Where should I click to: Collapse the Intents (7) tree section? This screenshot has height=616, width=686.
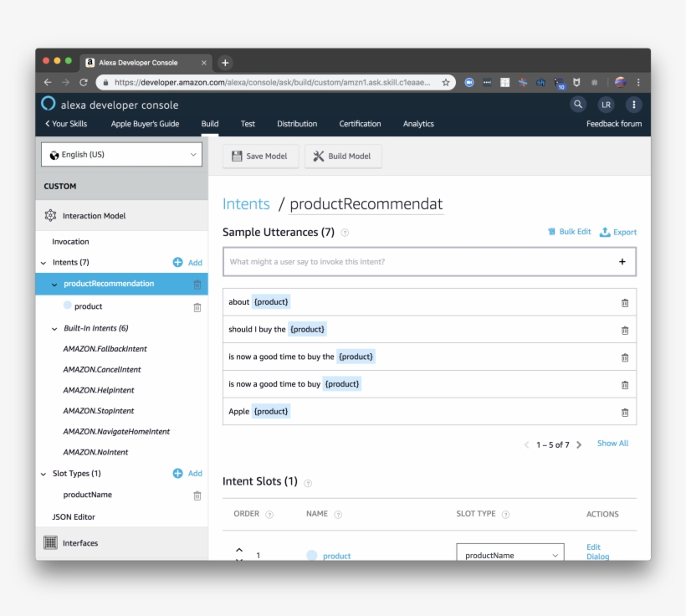click(x=44, y=263)
